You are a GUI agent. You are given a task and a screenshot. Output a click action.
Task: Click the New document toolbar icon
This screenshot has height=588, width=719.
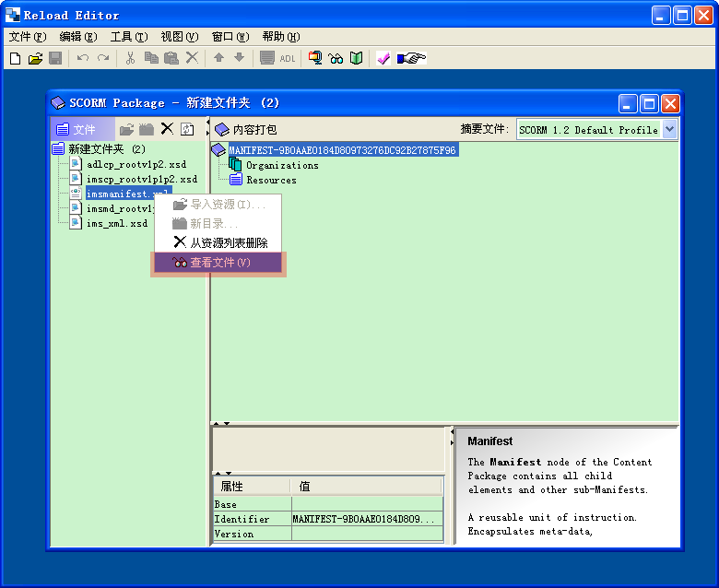tap(15, 58)
